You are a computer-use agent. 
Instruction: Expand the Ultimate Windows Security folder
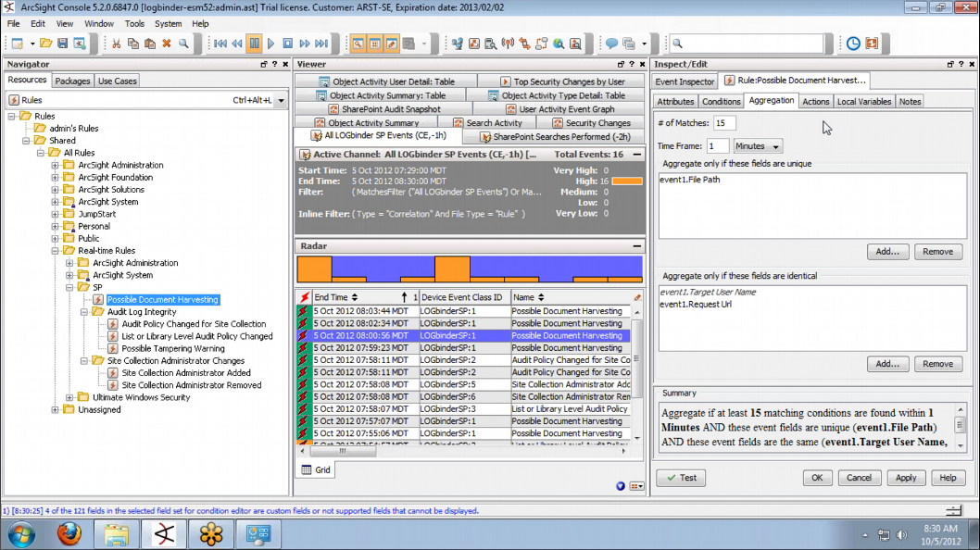pos(69,397)
